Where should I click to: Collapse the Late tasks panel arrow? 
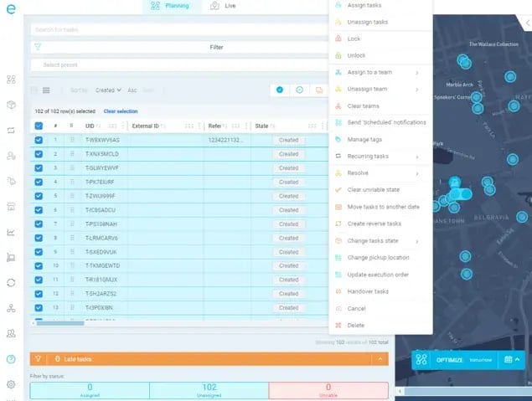381,358
